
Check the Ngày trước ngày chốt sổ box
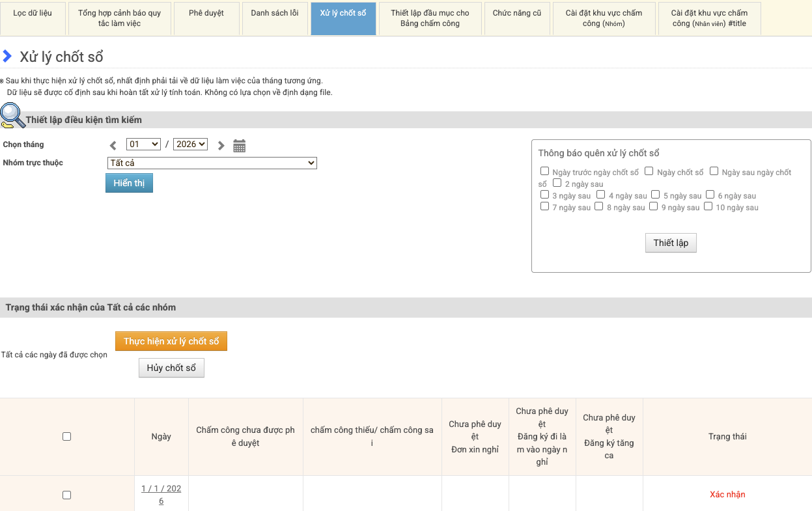coord(544,171)
